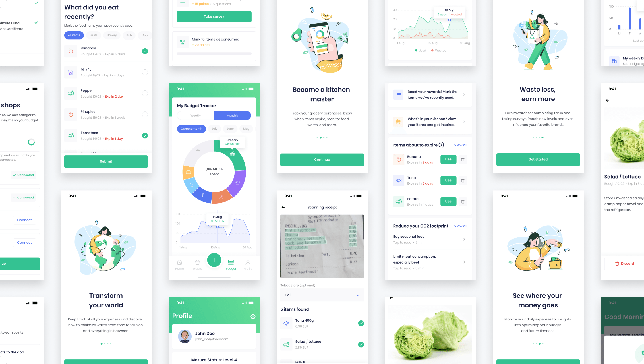Tap the Tuna Use button before expiry
Viewport: 644px width, 364px height.
(x=448, y=180)
